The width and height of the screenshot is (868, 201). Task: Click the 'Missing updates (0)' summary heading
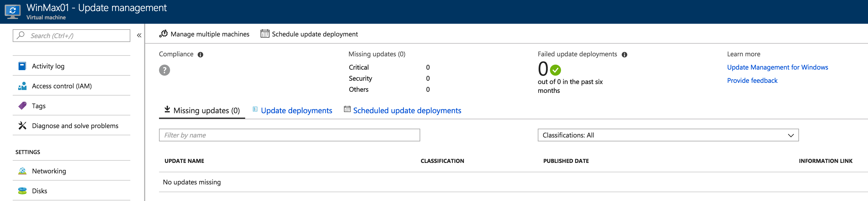[x=377, y=54]
